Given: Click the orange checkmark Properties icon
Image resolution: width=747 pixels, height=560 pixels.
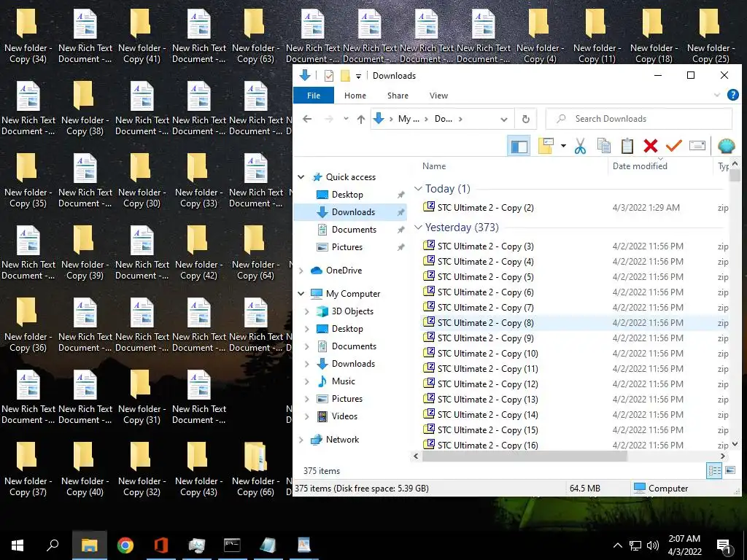Looking at the screenshot, I should (673, 145).
